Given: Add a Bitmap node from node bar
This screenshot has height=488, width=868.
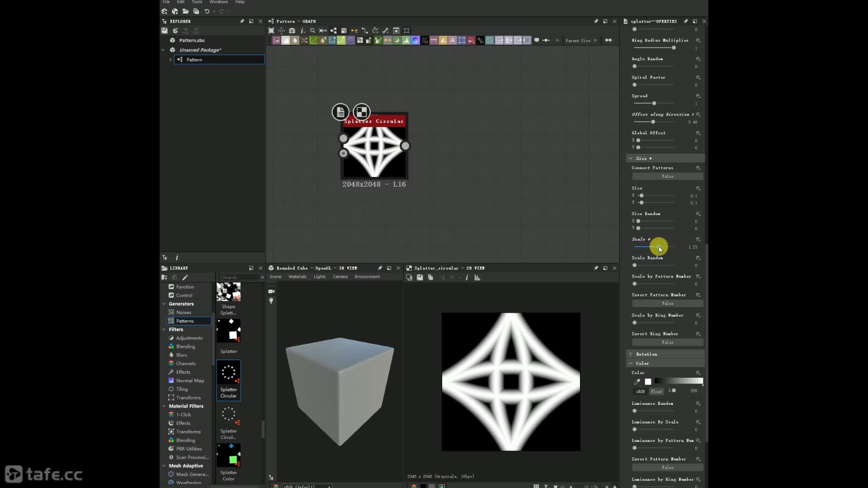Looking at the screenshot, I should [x=276, y=41].
